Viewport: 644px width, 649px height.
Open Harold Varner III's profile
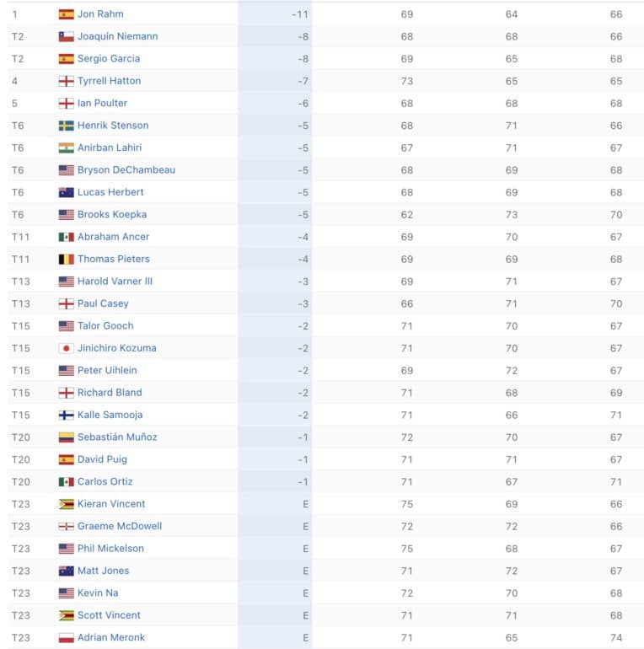(115, 282)
